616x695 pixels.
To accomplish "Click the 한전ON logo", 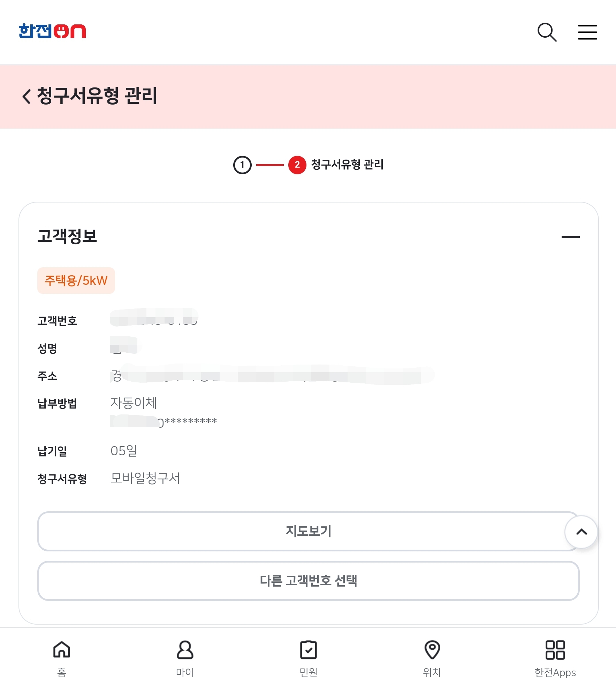I will 52,31.
